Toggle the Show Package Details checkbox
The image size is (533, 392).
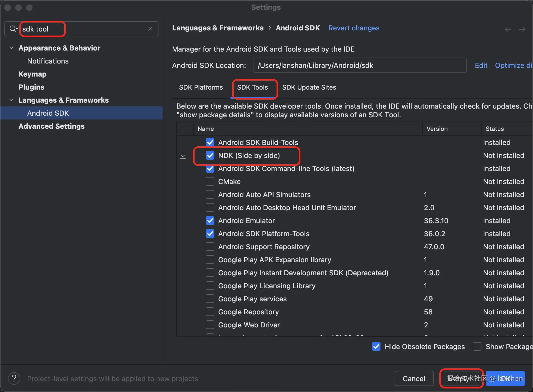click(477, 347)
